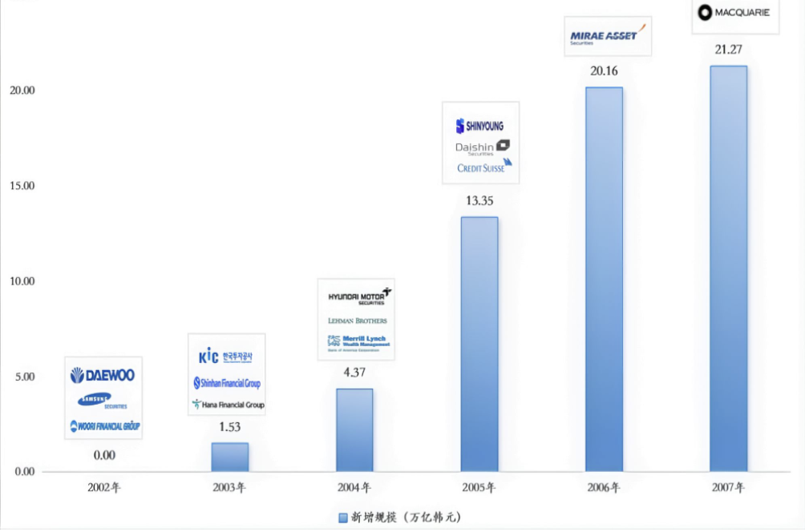Viewport: 805px width, 532px height.
Task: Click the data label 21.27
Action: [729, 49]
